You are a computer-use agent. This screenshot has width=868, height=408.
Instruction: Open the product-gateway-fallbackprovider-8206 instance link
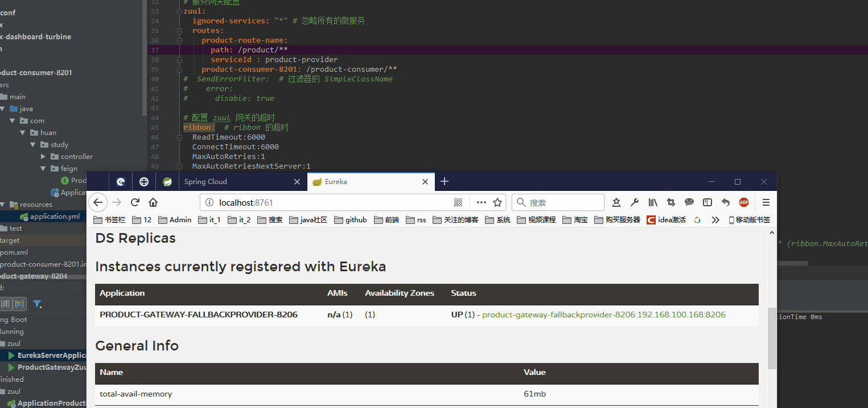coord(603,315)
